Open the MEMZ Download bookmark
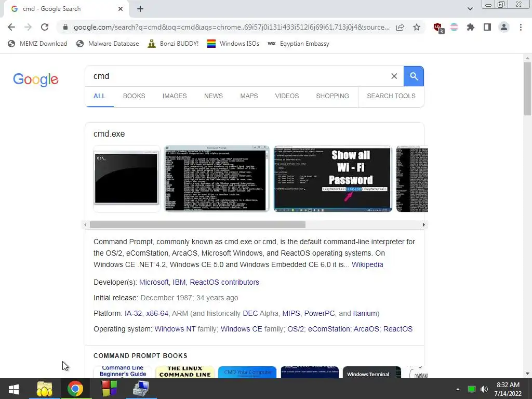 click(37, 44)
